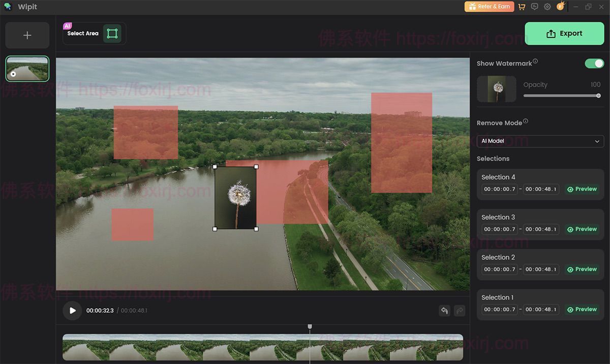Screen dimensions: 610x364
Task: Click the Export button
Action: click(x=564, y=33)
